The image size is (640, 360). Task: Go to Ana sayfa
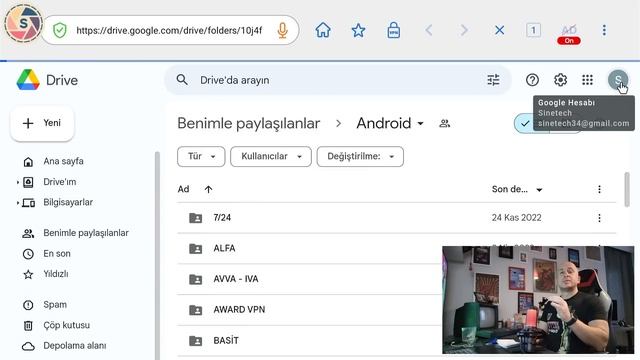(x=63, y=161)
